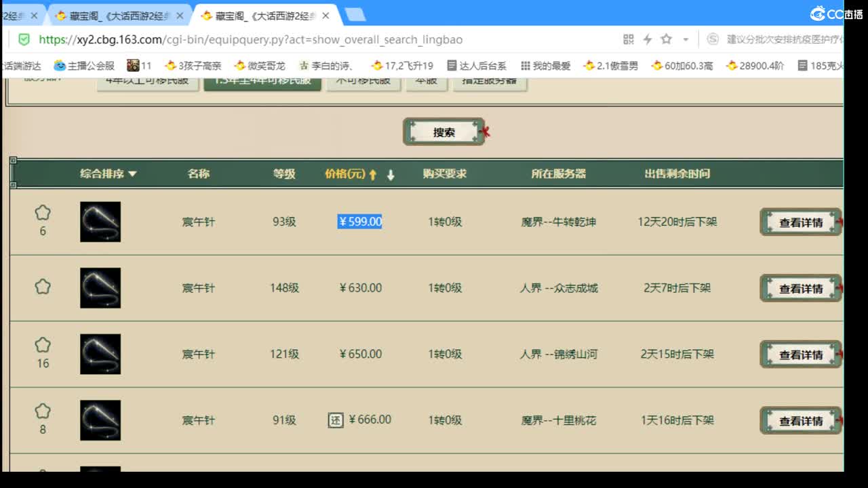Open the 17,2飞升19 bookmark

402,66
